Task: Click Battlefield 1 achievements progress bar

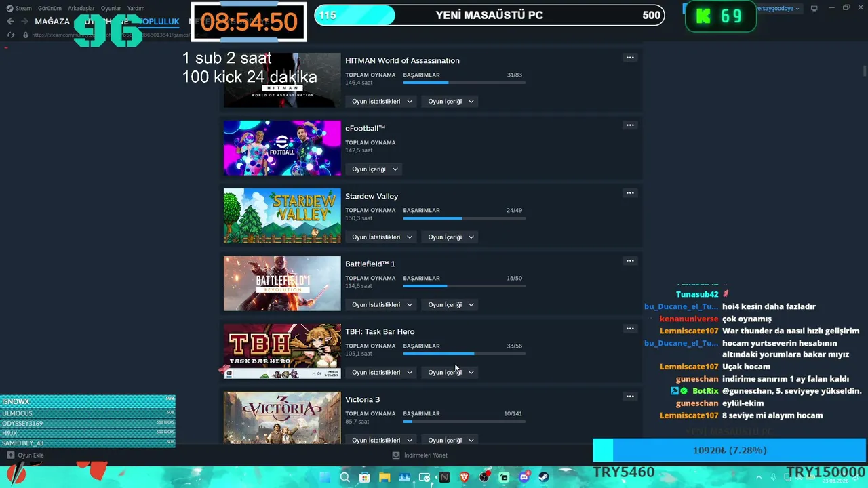Action: coord(465,286)
